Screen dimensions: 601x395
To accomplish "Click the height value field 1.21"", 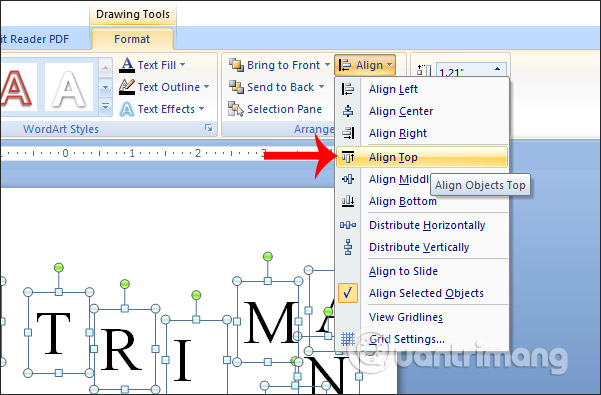I will click(x=462, y=70).
